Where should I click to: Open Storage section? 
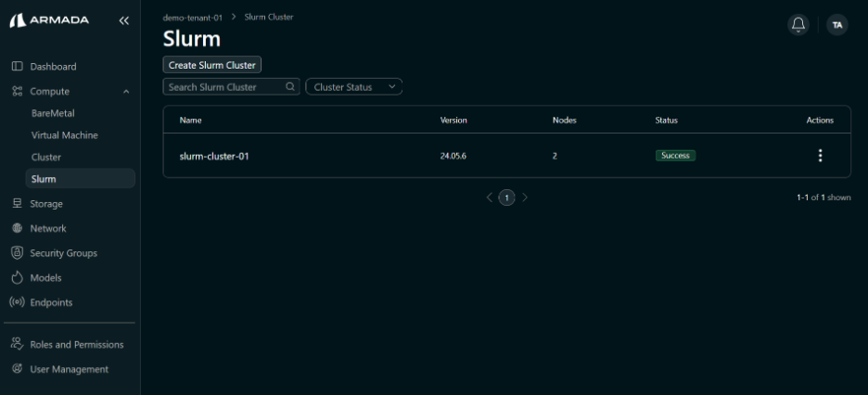[46, 204]
